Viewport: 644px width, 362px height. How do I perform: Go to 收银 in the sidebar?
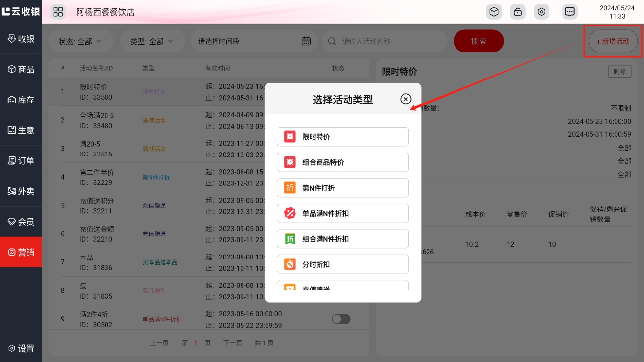click(21, 39)
